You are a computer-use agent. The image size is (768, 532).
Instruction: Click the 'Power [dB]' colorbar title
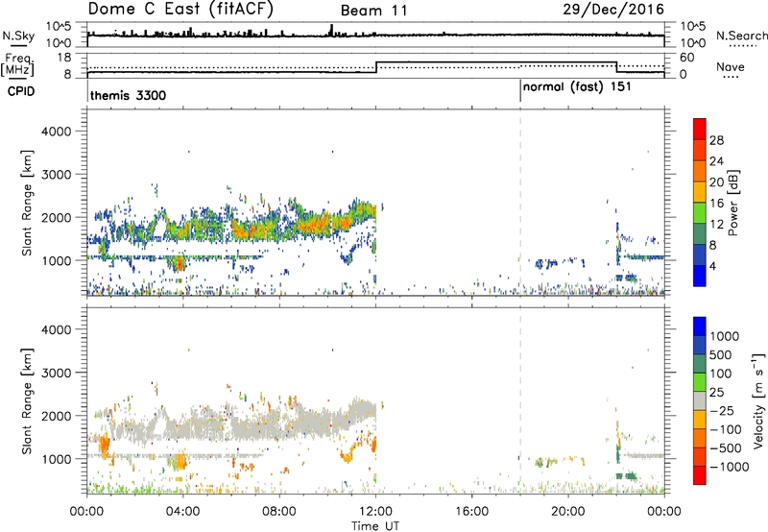[x=733, y=203]
